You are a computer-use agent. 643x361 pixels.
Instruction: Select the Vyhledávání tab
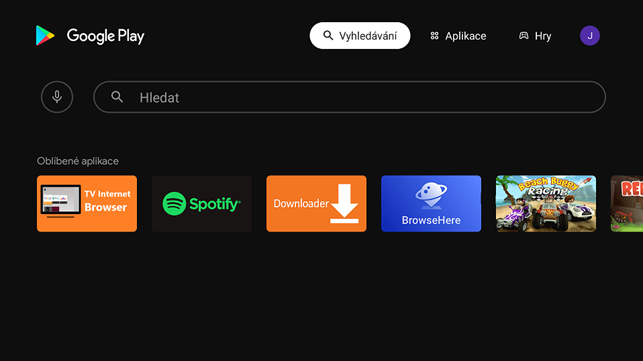[360, 36]
